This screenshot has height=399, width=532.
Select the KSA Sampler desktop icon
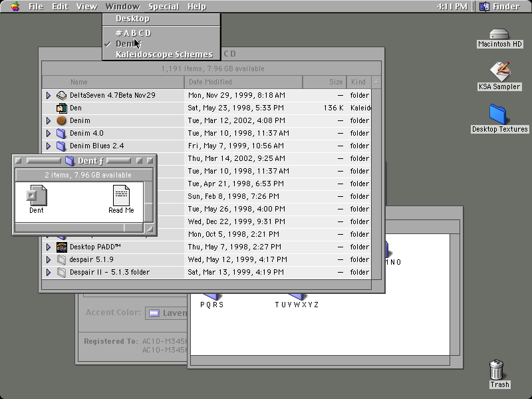pos(499,71)
